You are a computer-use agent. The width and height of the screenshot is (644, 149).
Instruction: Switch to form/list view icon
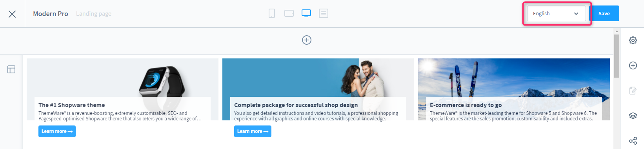pyautogui.click(x=324, y=14)
